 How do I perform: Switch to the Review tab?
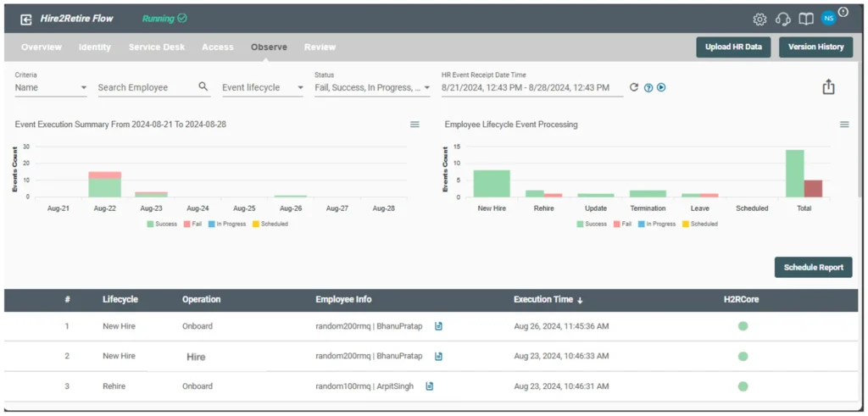pyautogui.click(x=320, y=47)
